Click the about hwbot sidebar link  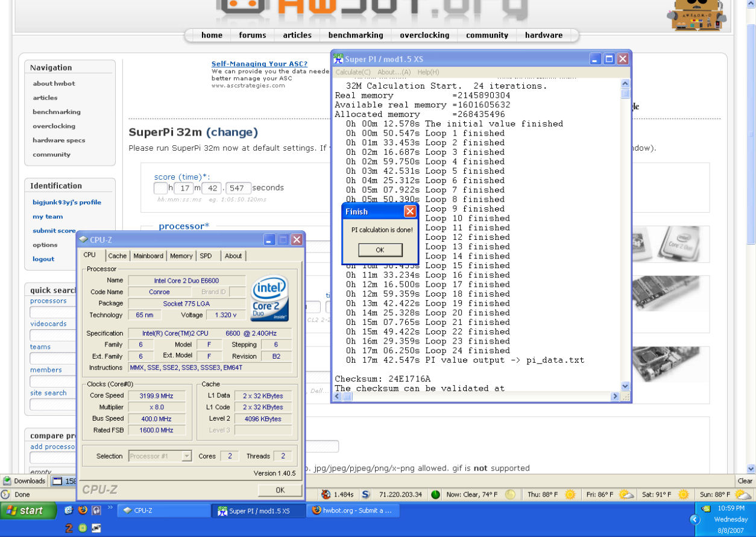click(54, 84)
